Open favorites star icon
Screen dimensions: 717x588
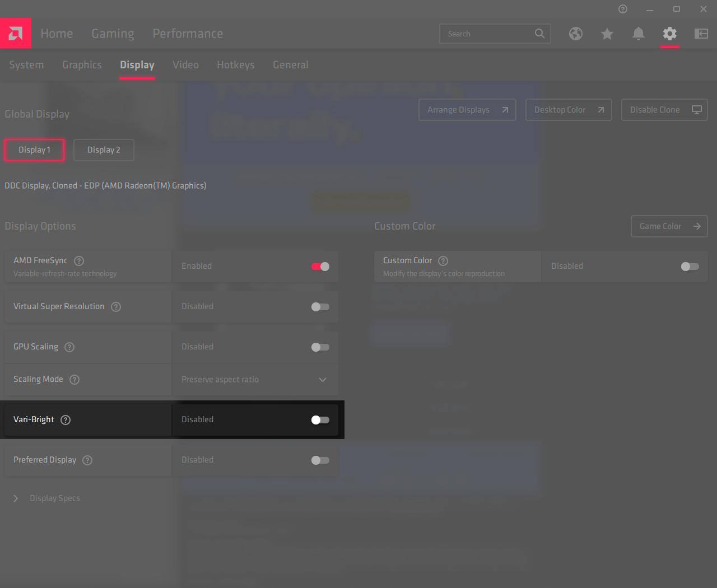tap(607, 34)
